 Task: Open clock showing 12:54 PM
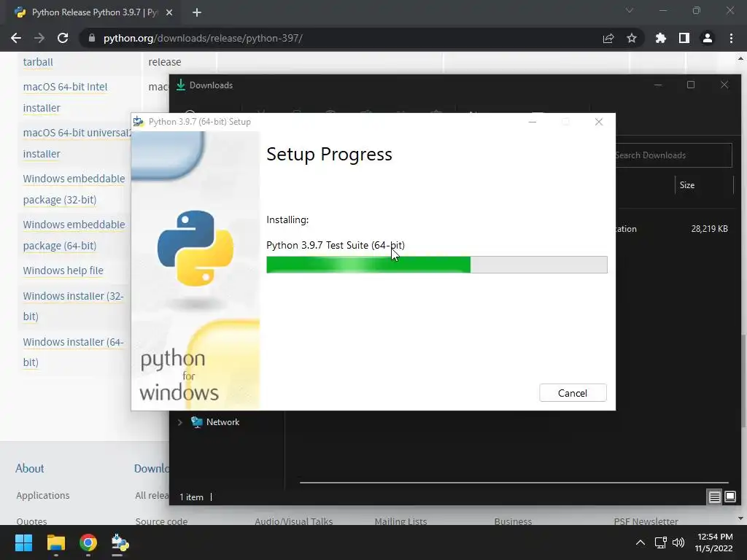click(713, 542)
